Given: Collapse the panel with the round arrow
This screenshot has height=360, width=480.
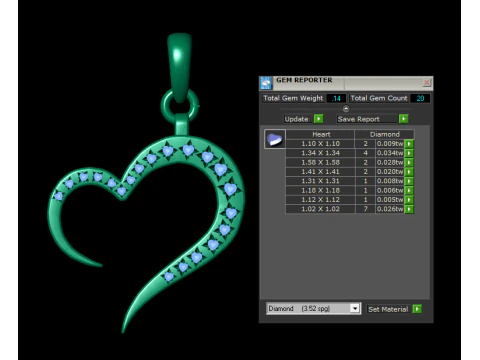Looking at the screenshot, I should coord(346,108).
